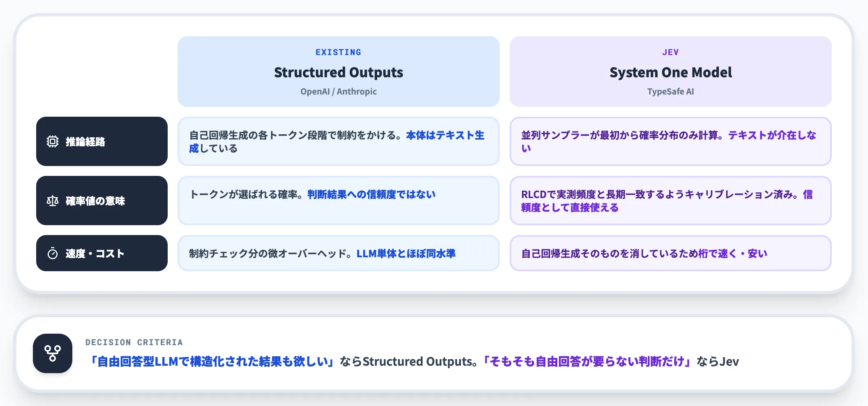Click the chip icon beside 推論経路
Image resolution: width=868 pixels, height=406 pixels.
click(x=53, y=141)
